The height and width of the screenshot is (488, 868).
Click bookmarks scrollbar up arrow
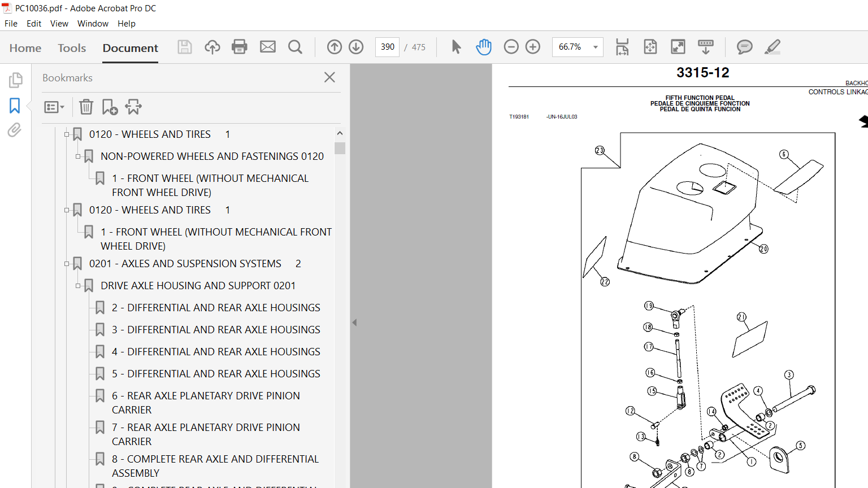(340, 133)
